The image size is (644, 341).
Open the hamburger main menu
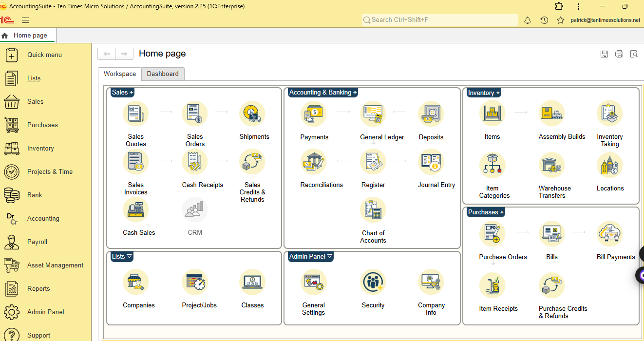(25, 20)
